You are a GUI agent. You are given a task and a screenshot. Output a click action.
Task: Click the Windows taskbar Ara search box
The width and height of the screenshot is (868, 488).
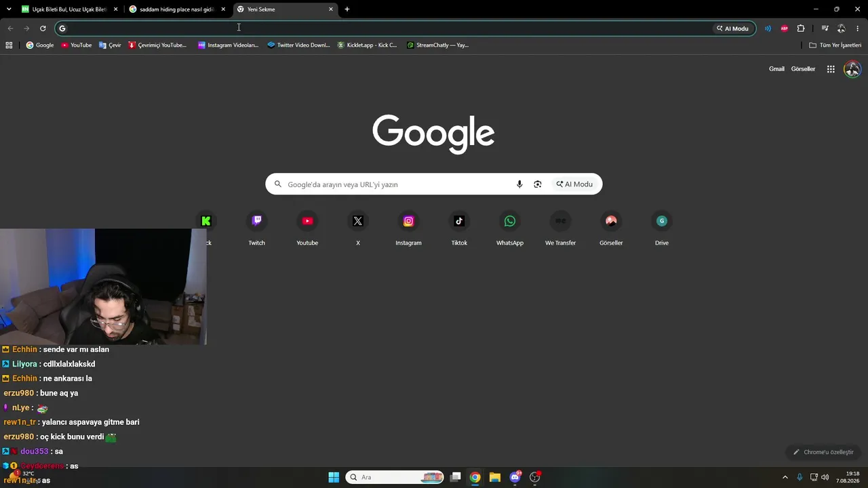(x=395, y=477)
